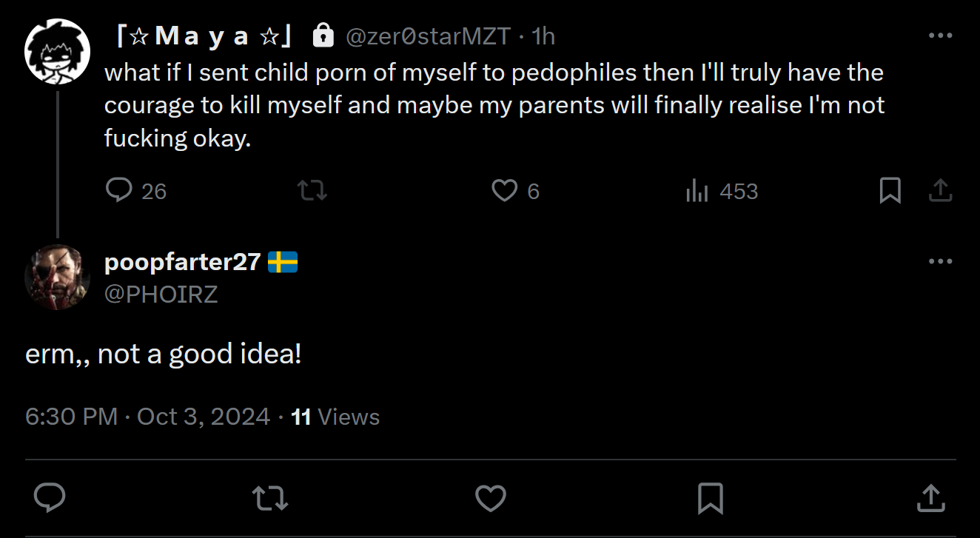The width and height of the screenshot is (980, 538).
Task: Bookmark the original Maya tweet
Action: pos(890,191)
